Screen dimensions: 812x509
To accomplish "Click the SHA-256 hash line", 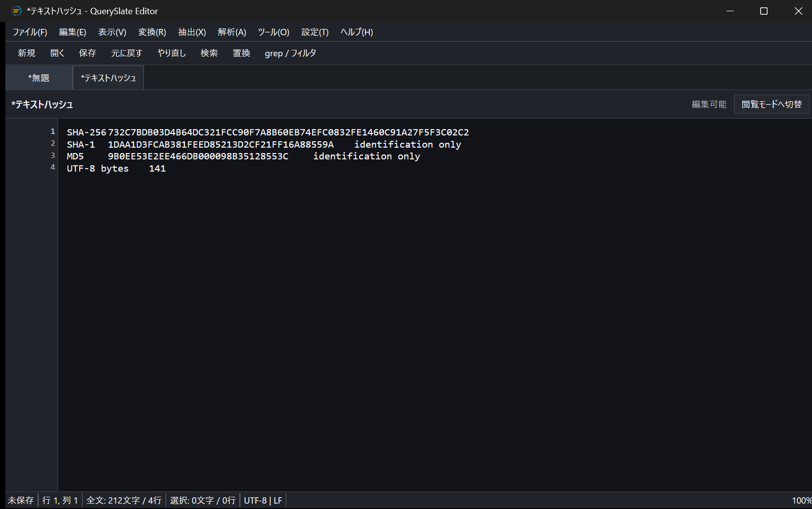I will tap(268, 133).
